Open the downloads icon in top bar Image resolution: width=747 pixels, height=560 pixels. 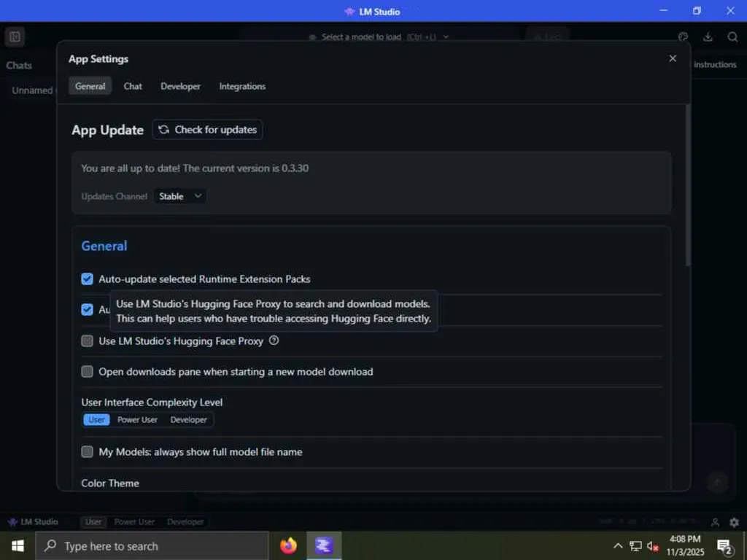click(708, 36)
